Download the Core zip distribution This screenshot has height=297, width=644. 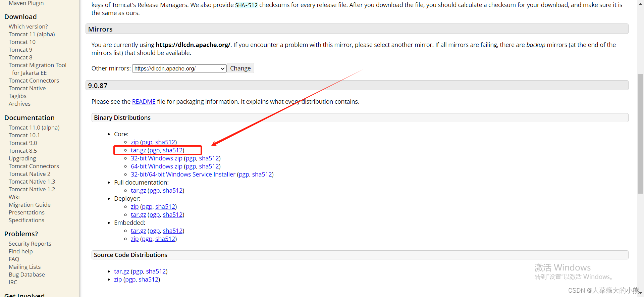[x=135, y=142]
